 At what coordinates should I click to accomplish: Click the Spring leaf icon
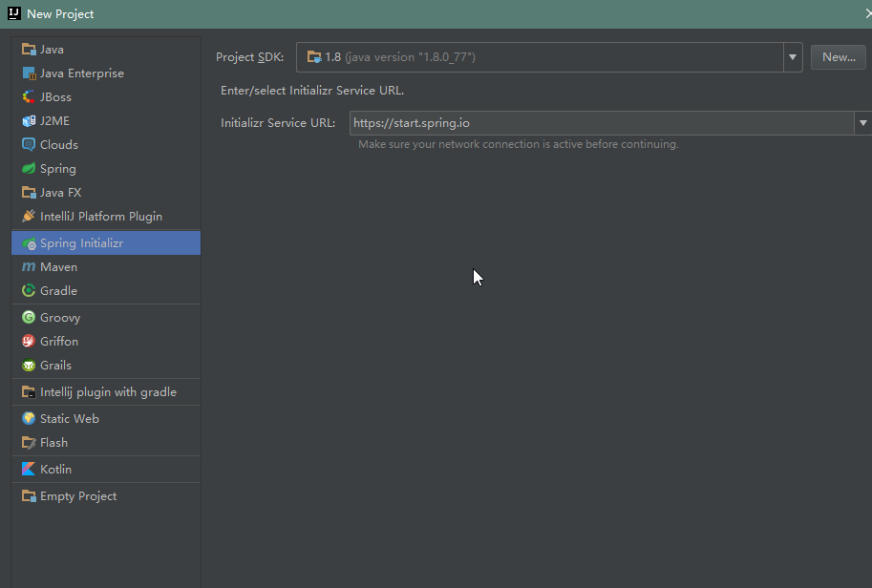29,169
